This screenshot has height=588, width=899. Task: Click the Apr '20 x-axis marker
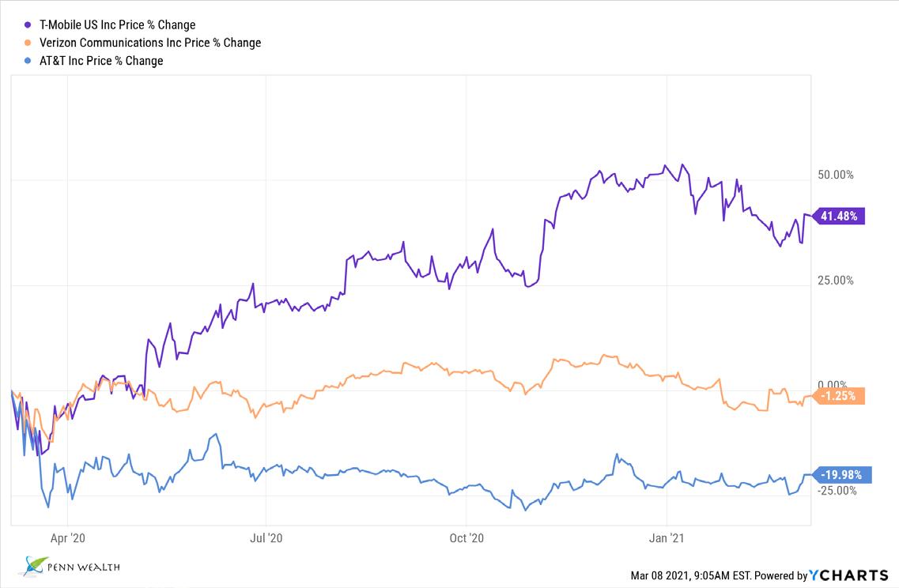click(67, 538)
